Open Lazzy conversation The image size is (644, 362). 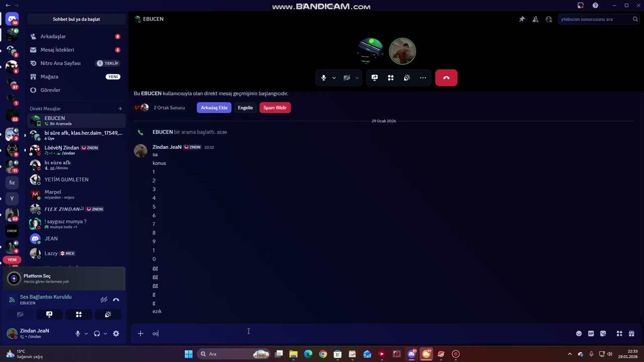click(x=76, y=253)
